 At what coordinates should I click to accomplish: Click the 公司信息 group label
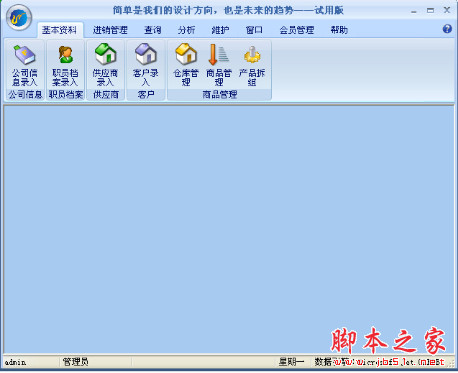(x=25, y=95)
